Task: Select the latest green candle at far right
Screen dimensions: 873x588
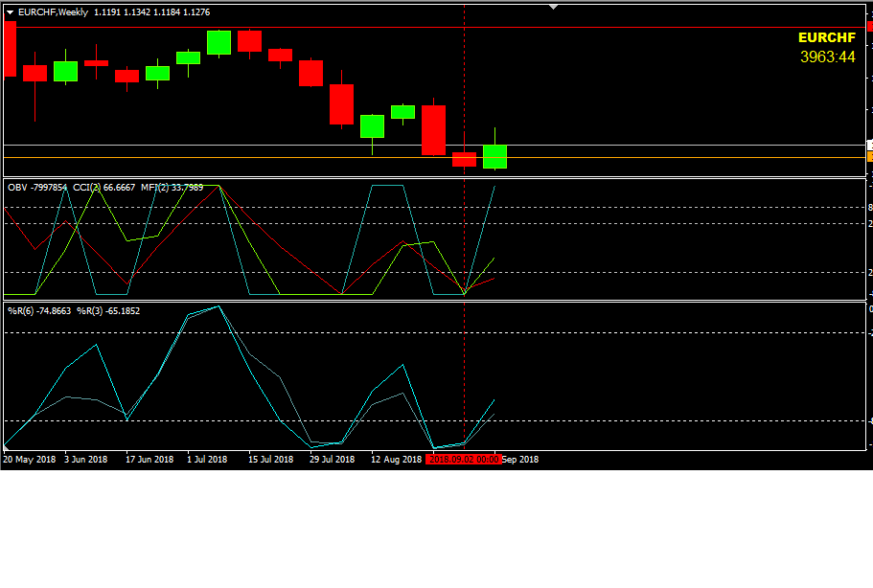Action: tap(495, 156)
